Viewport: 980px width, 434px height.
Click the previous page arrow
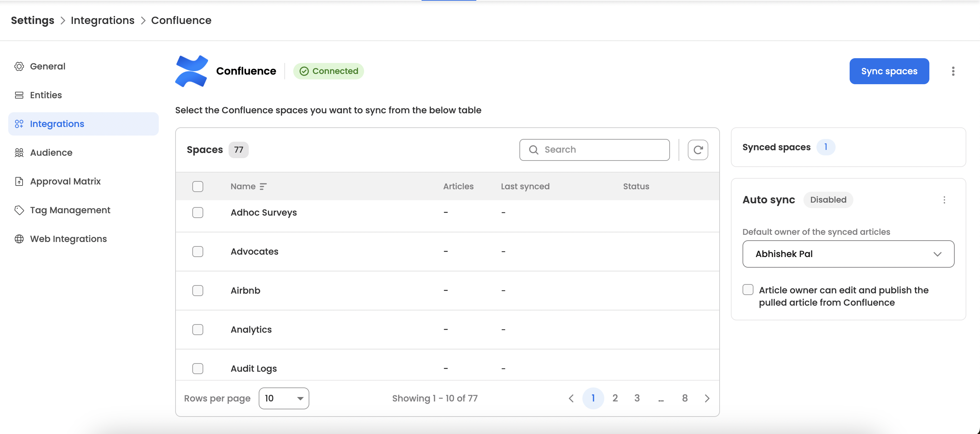(571, 398)
